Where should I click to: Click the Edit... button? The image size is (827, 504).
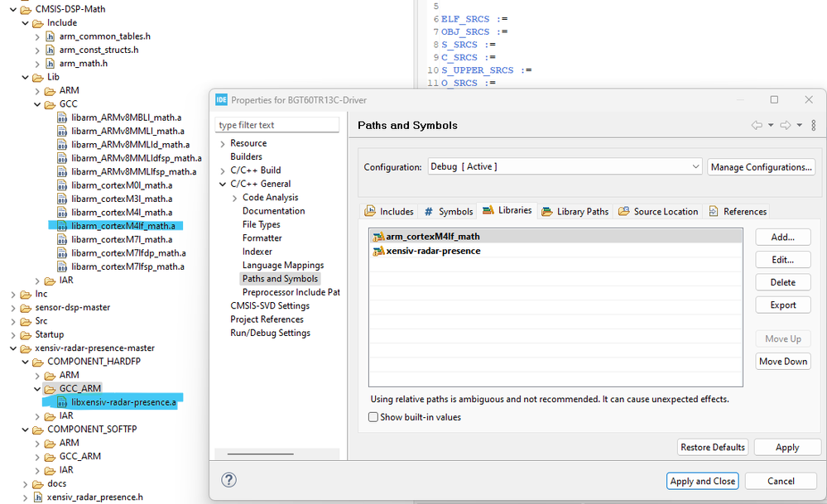tap(782, 260)
